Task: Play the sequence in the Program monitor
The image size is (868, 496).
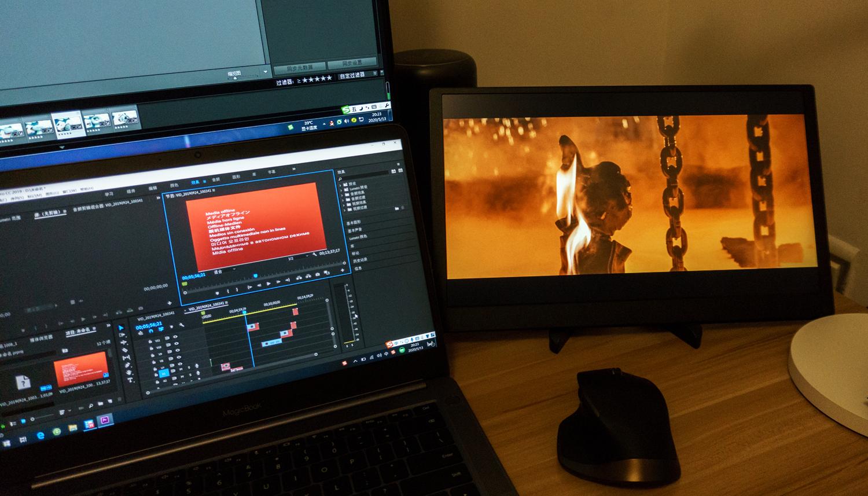Action: pyautogui.click(x=269, y=284)
